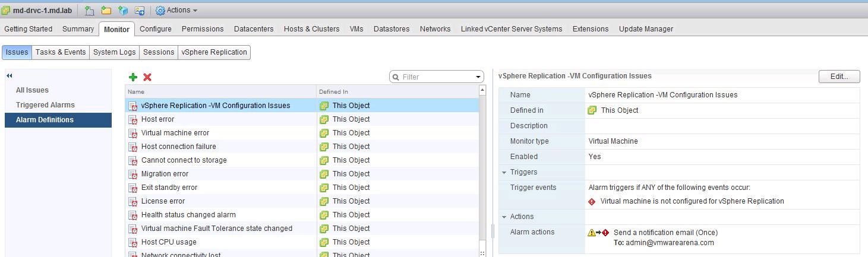This screenshot has height=257, width=868.
Task: Switch to the Summary tab
Action: 78,29
